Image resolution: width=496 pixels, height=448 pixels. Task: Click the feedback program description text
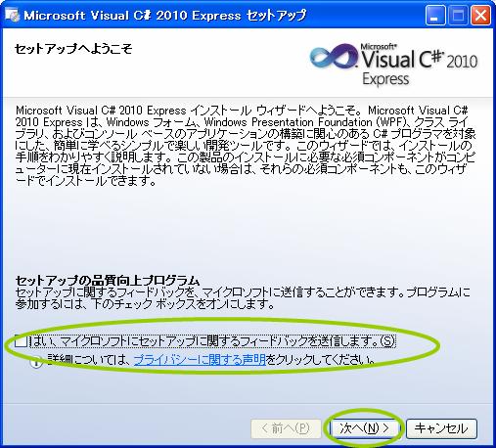(243, 298)
